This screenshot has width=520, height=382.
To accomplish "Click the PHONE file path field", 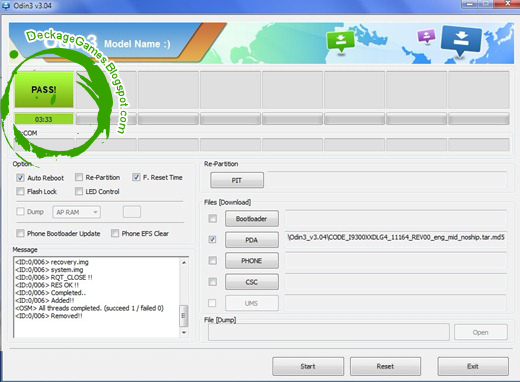I will point(396,260).
